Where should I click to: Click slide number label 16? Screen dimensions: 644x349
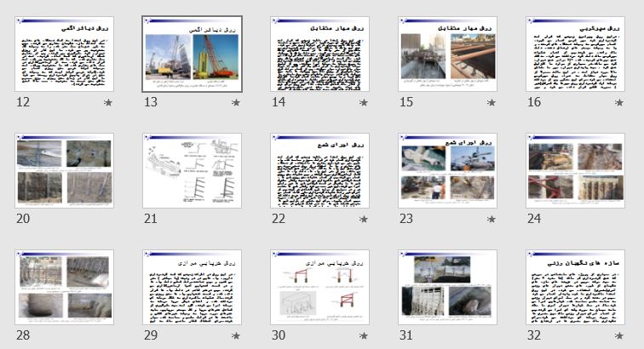[534, 102]
